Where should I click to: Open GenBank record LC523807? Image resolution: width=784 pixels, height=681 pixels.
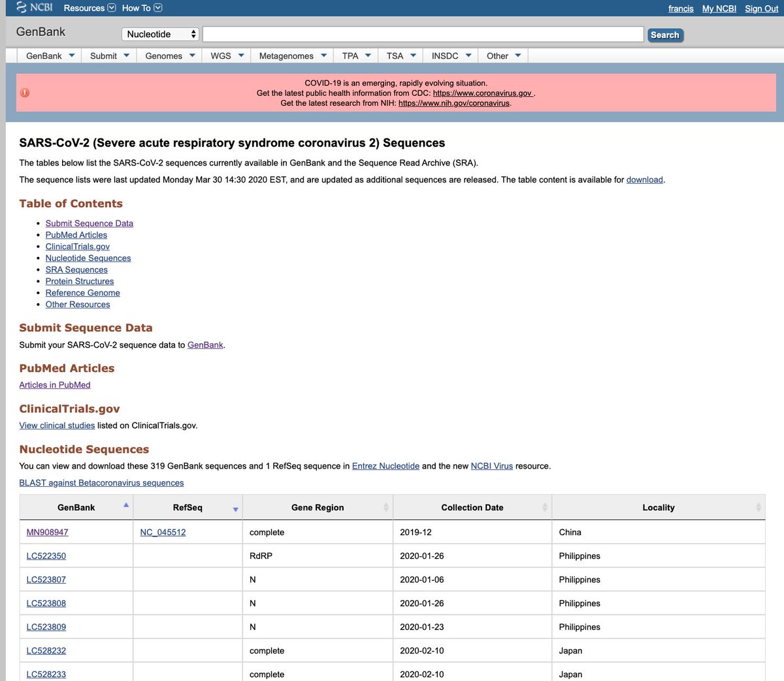(46, 580)
